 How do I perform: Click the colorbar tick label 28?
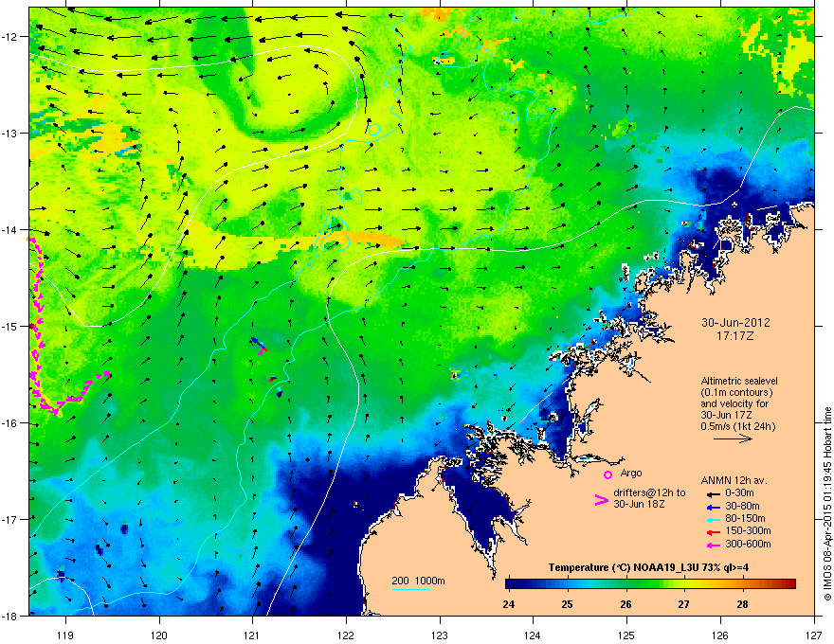point(742,604)
